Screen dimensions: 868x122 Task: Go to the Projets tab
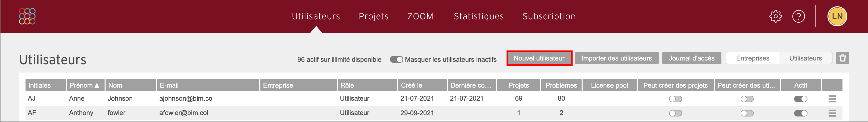tap(373, 16)
